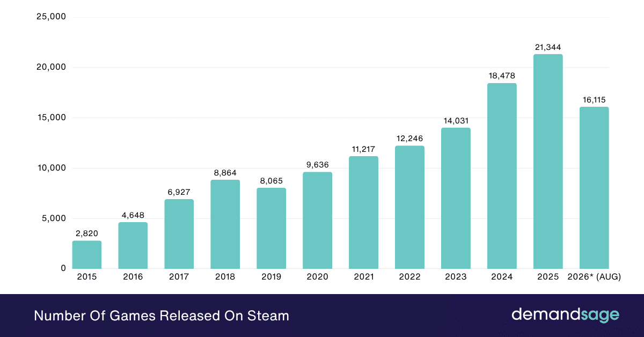Click the 14,031 data label
This screenshot has width=644, height=337.
click(456, 121)
